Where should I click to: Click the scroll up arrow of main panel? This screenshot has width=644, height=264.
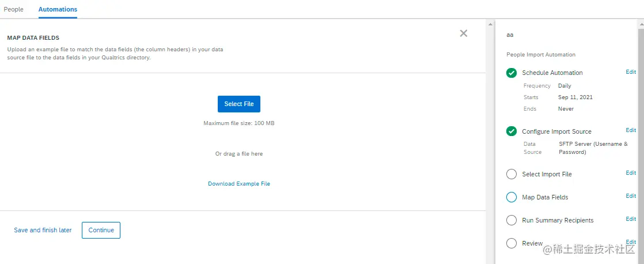pos(490,24)
